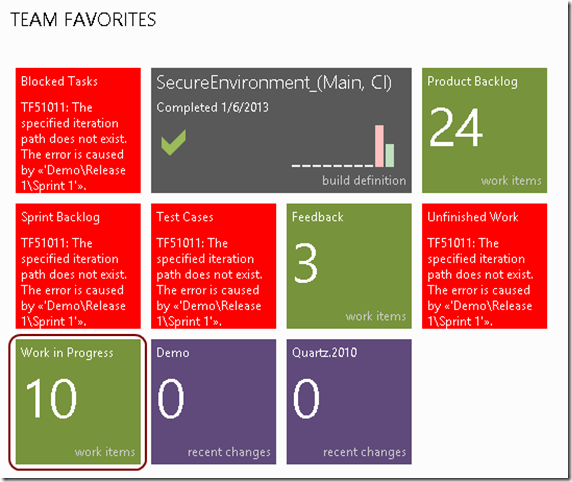Image resolution: width=572 pixels, height=482 pixels.
Task: Click the build definition label
Action: pyautogui.click(x=364, y=180)
